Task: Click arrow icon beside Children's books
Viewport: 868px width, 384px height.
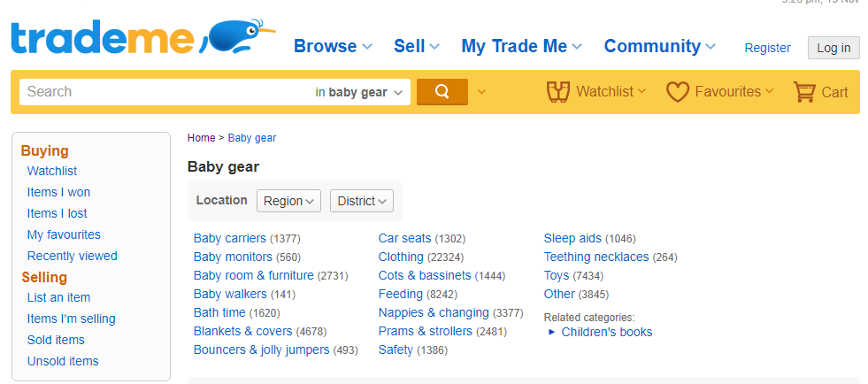Action: click(552, 332)
